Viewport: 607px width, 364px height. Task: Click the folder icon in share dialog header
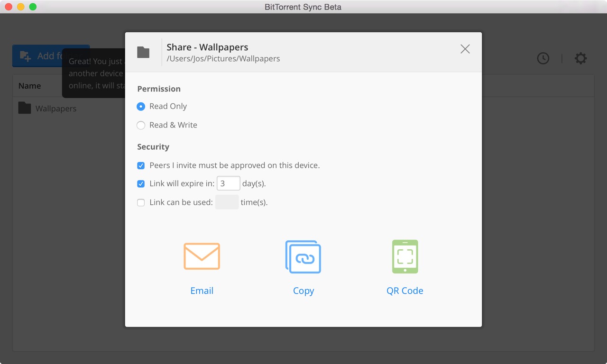click(143, 52)
